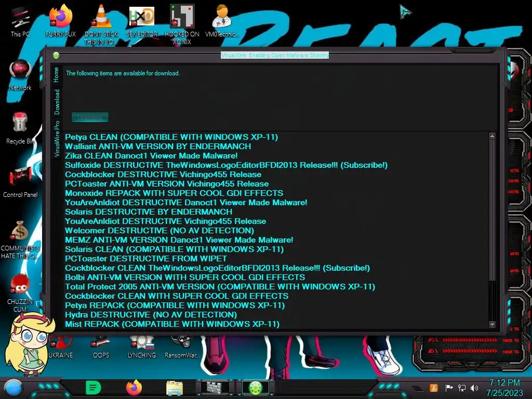Click the volume speaker tray icon
532x399 pixels.
coord(474,388)
